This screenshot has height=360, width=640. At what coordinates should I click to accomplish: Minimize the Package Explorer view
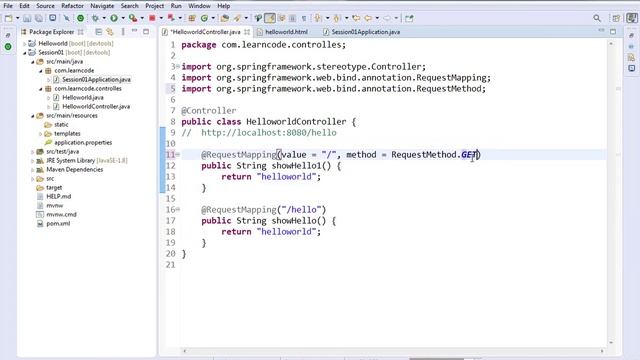pos(134,31)
